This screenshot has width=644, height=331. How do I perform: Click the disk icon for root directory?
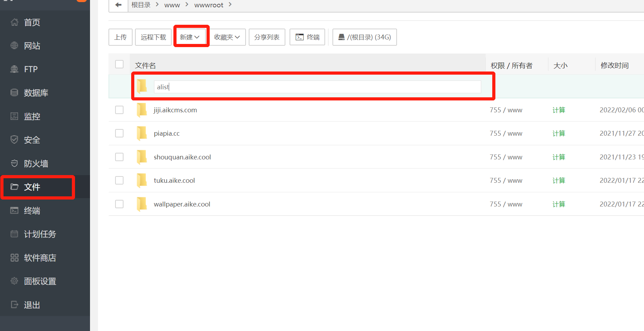pos(342,37)
